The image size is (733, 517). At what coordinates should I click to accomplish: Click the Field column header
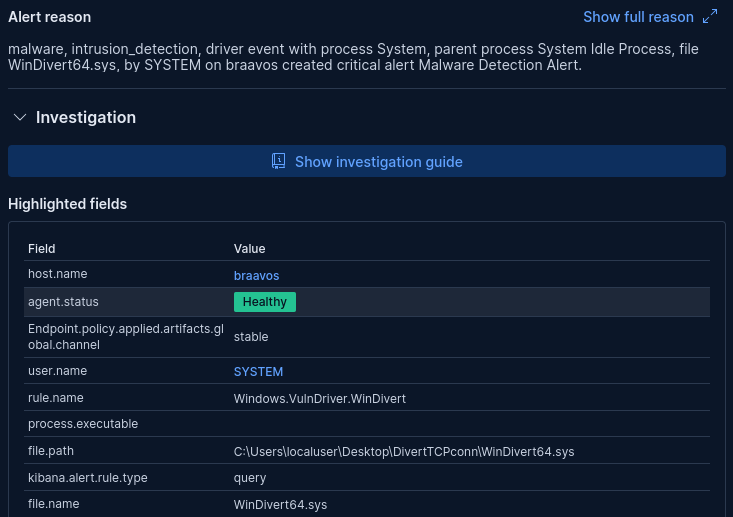42,248
